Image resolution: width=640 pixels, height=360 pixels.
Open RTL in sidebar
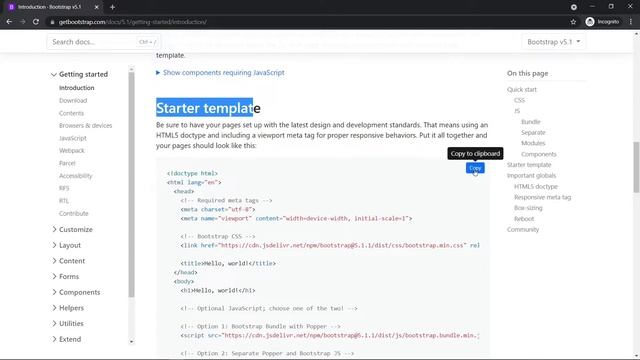64,201
